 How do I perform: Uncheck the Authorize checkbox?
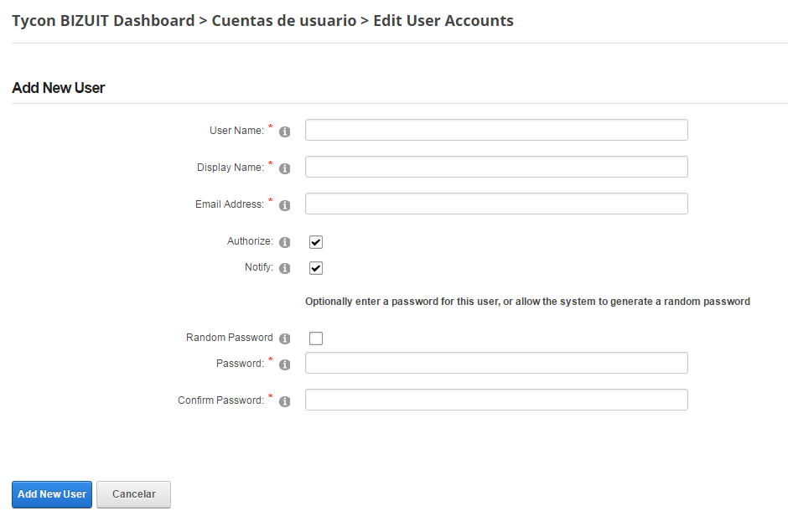coord(315,242)
